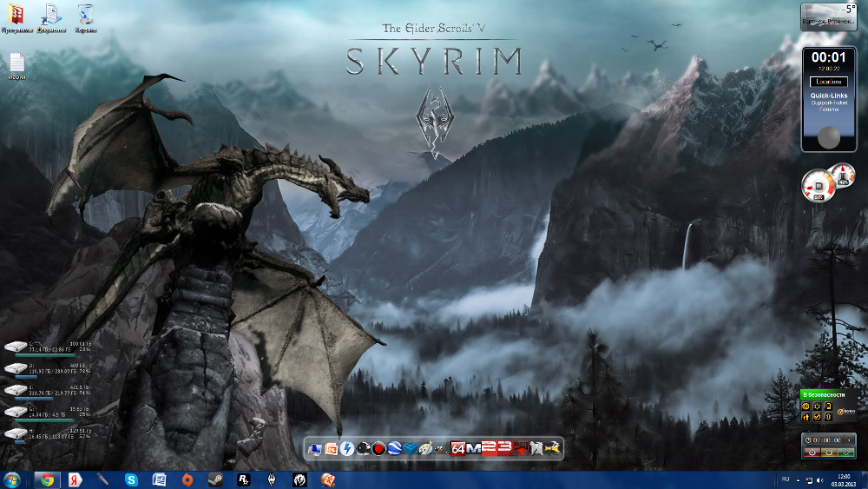This screenshot has width=868, height=489.
Task: Select the text file icon on the desktop
Action: 16,66
